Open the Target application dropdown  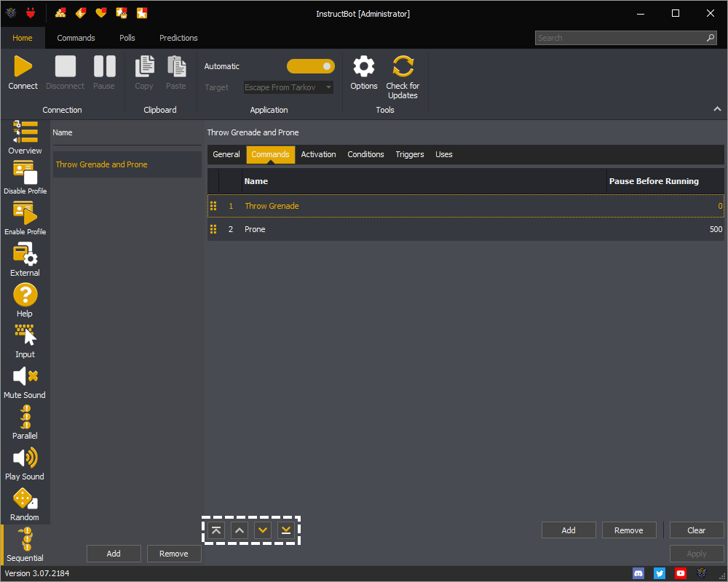(x=289, y=87)
